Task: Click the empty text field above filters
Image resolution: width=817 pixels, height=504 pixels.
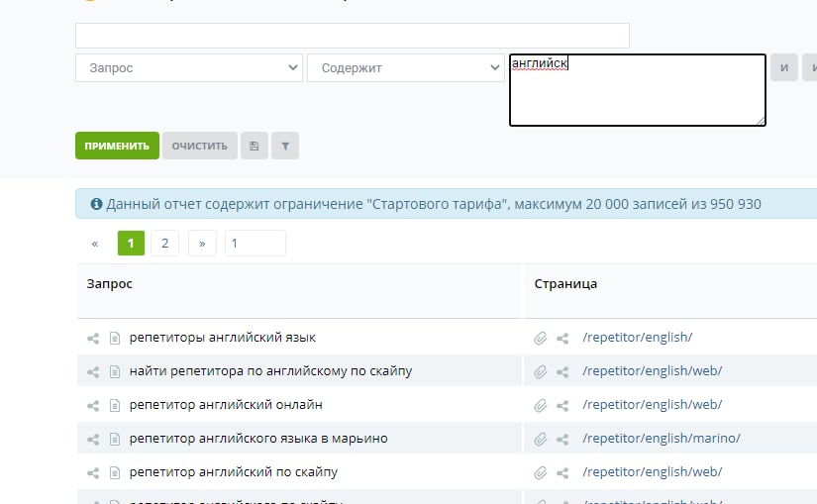Action: [x=353, y=36]
